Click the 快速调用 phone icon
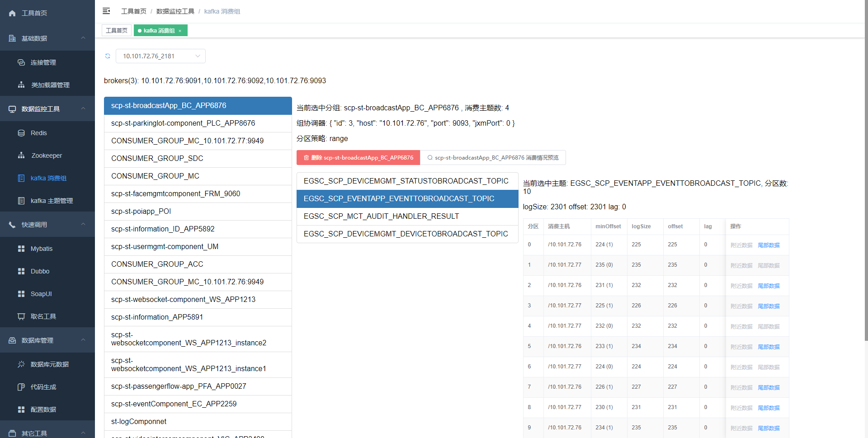This screenshot has height=438, width=868. [x=12, y=225]
